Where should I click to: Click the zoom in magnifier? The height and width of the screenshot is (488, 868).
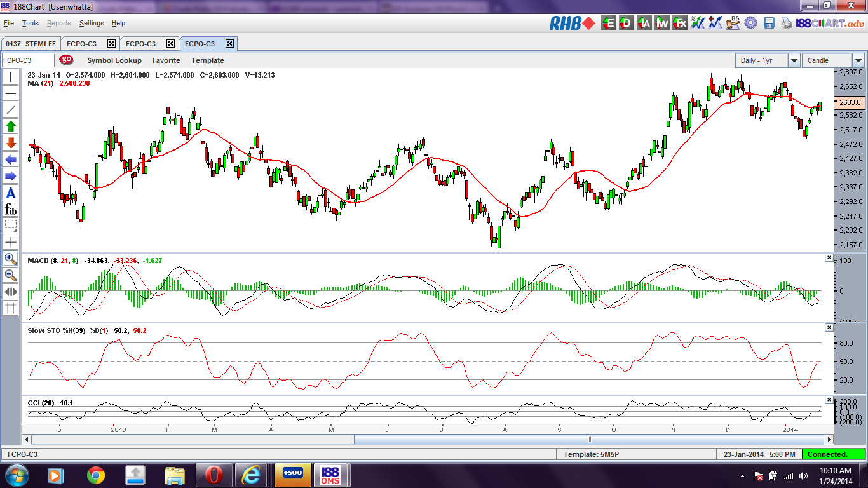click(x=11, y=259)
